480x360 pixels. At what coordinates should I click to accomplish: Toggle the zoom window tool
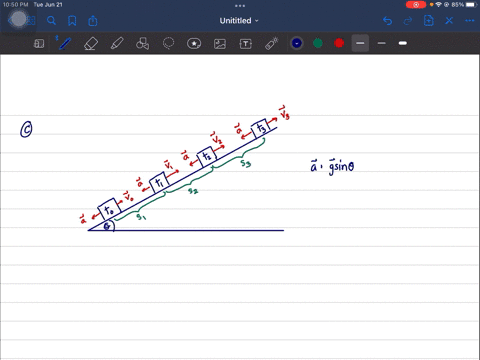[39, 43]
